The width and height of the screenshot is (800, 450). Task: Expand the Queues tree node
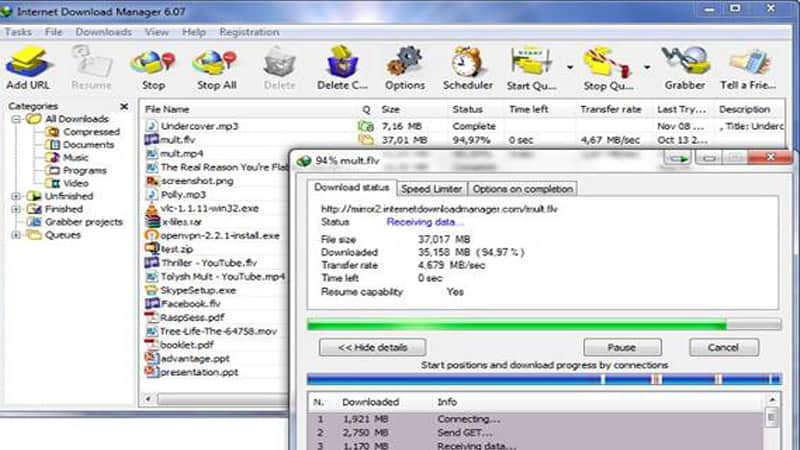(x=16, y=235)
